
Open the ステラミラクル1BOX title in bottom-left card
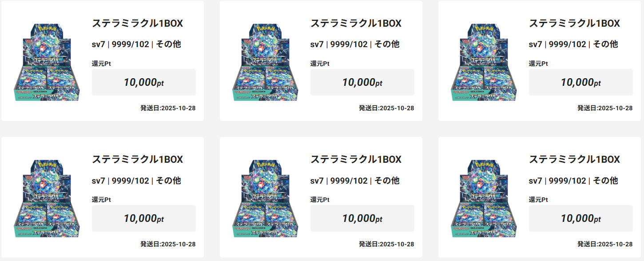pos(137,160)
